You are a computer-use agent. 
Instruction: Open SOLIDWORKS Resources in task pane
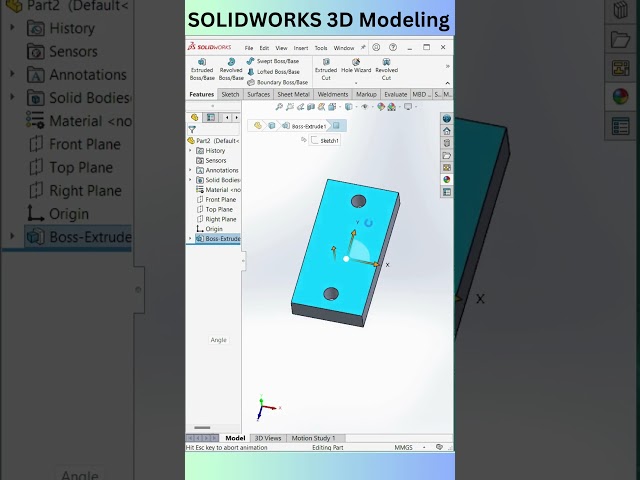[x=447, y=119]
